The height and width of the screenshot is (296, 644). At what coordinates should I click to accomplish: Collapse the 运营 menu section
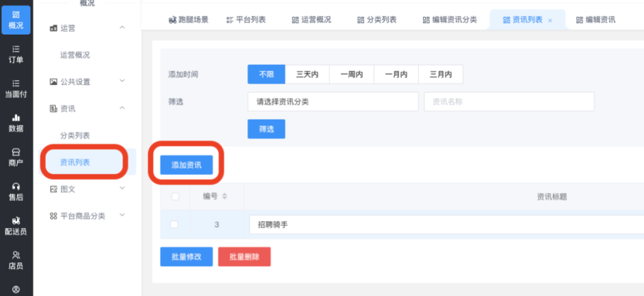pyautogui.click(x=122, y=28)
